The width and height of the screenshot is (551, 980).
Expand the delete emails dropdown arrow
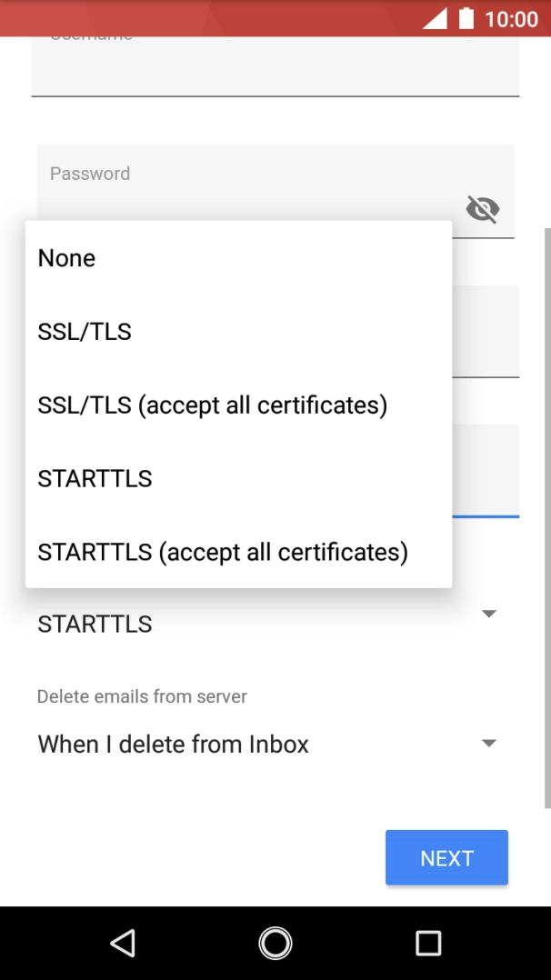click(x=488, y=744)
